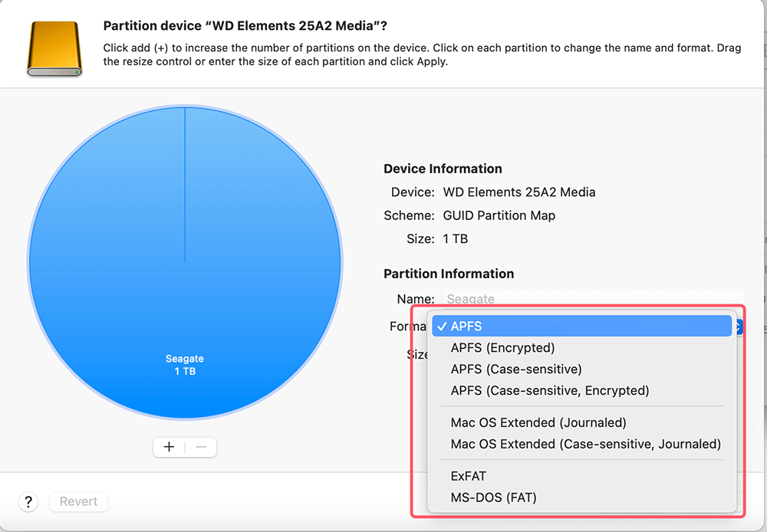This screenshot has width=767, height=532.
Task: Click the remove partition minus icon
Action: [x=200, y=447]
